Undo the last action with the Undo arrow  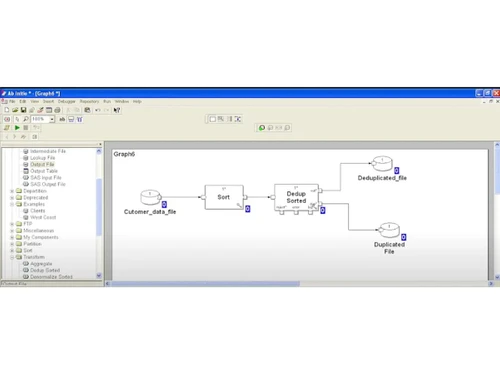(98, 110)
